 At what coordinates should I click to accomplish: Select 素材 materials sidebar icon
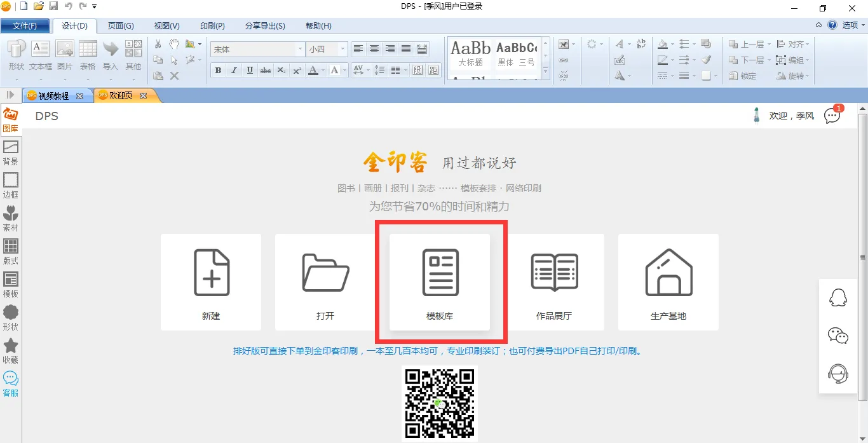[11, 219]
